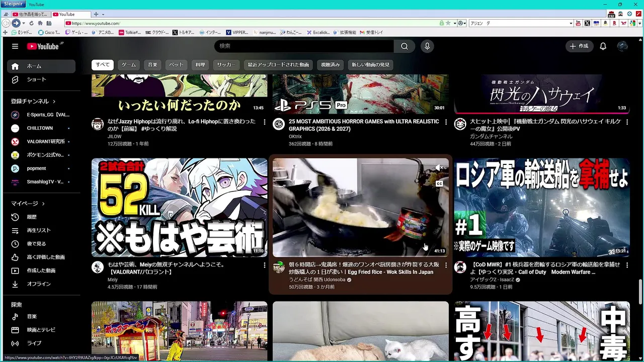The height and width of the screenshot is (362, 644).
Task: Open options menu for the CoD MWR video
Action: [x=627, y=265]
